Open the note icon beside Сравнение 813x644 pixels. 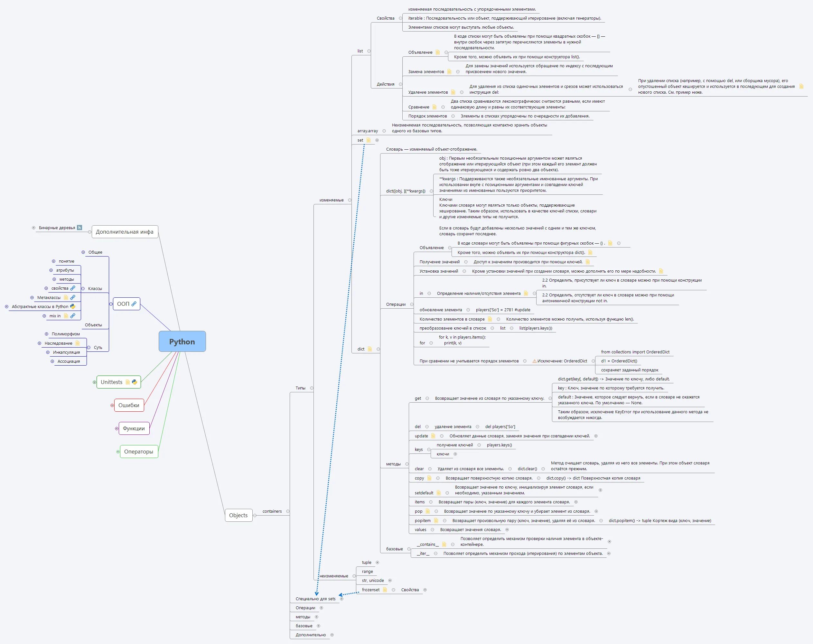pyautogui.click(x=435, y=107)
